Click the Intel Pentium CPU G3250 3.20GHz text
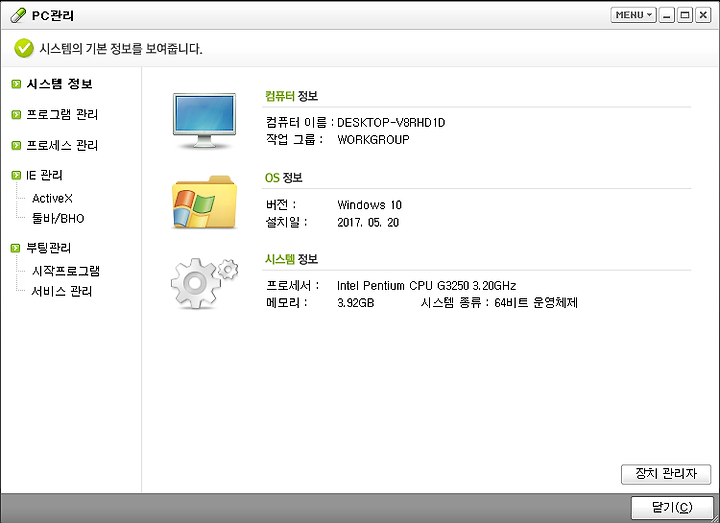720x523 pixels. tap(427, 286)
